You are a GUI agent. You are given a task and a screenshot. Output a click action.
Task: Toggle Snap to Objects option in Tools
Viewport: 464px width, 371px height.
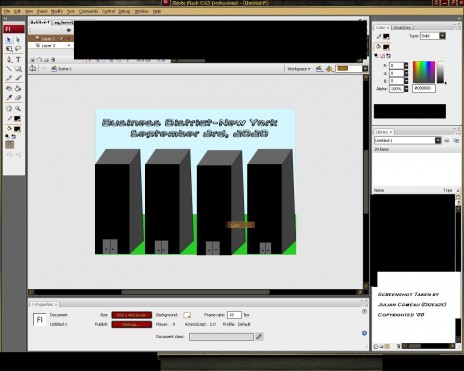[x=9, y=145]
